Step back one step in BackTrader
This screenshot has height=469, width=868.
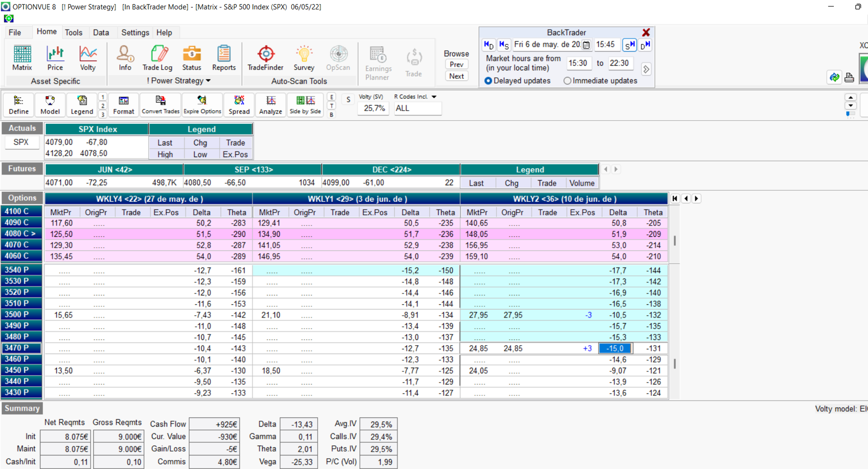[x=504, y=45]
